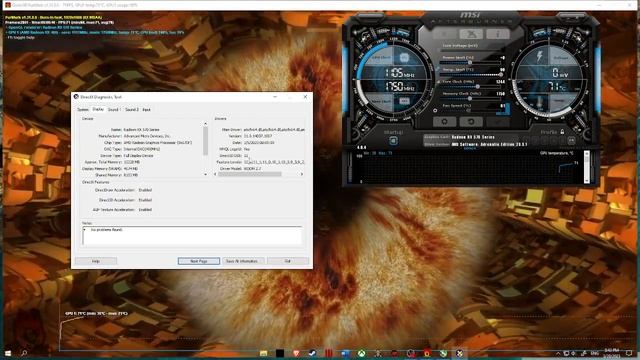Adjust the Memory Clock slider

pyautogui.click(x=470, y=98)
